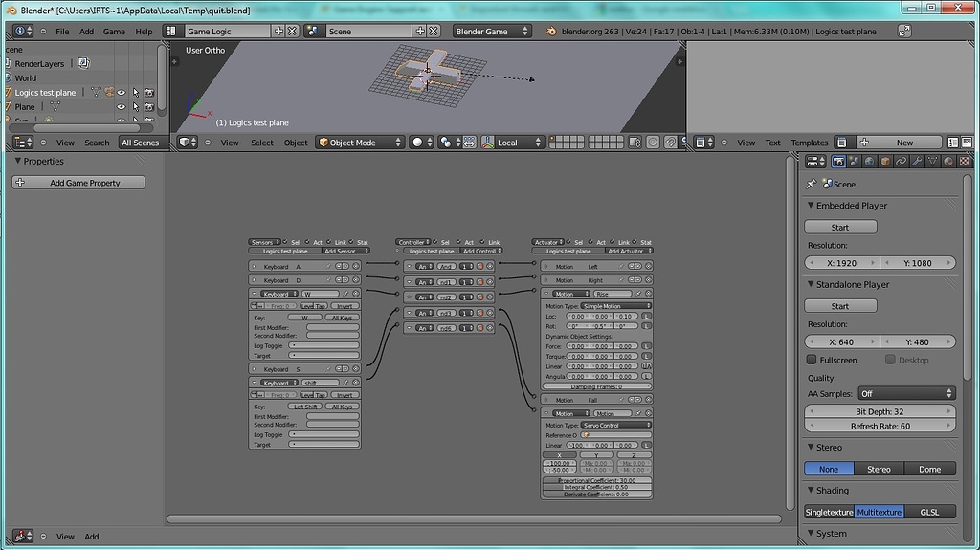Open the Object Data tab (triangle icon)

click(932, 162)
